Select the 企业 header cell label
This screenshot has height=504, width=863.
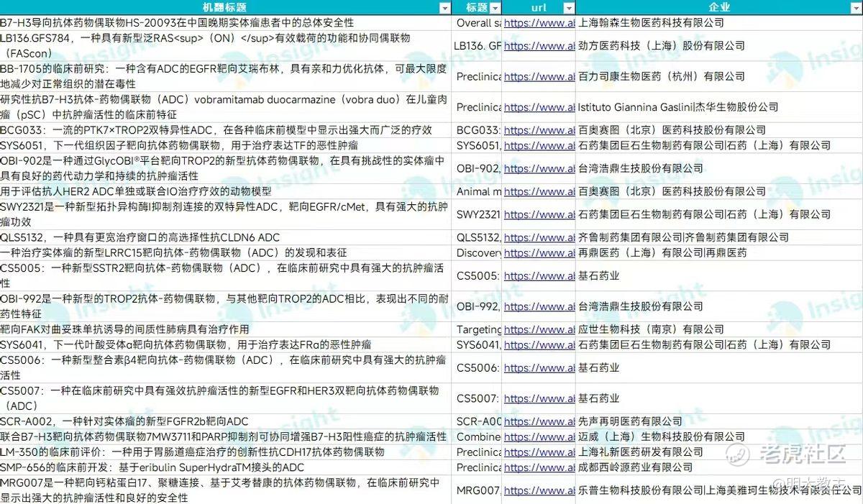(719, 8)
